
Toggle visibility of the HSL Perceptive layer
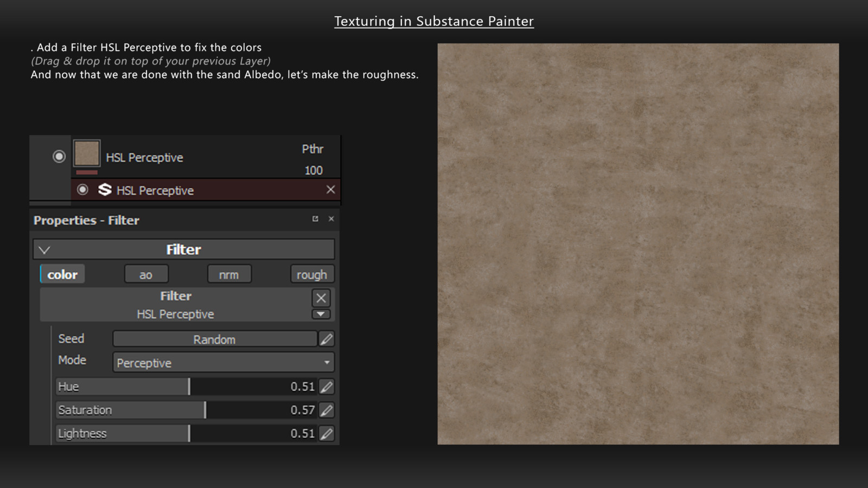pyautogui.click(x=59, y=157)
